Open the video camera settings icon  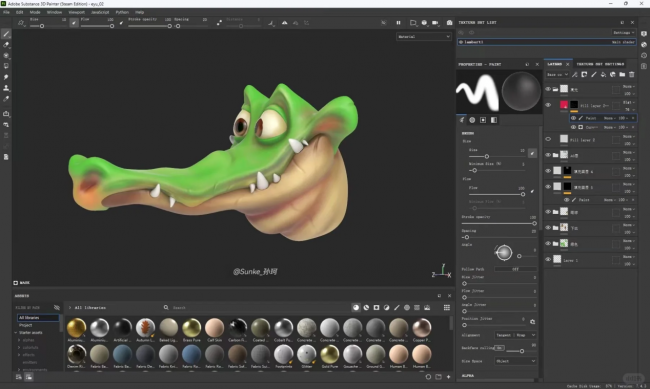[x=435, y=23]
